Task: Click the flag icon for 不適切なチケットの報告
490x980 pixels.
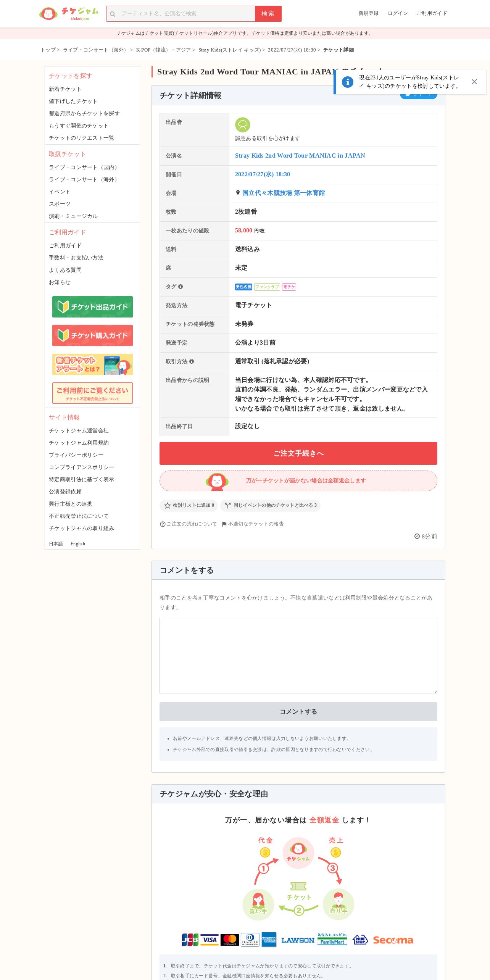Action: pyautogui.click(x=224, y=524)
